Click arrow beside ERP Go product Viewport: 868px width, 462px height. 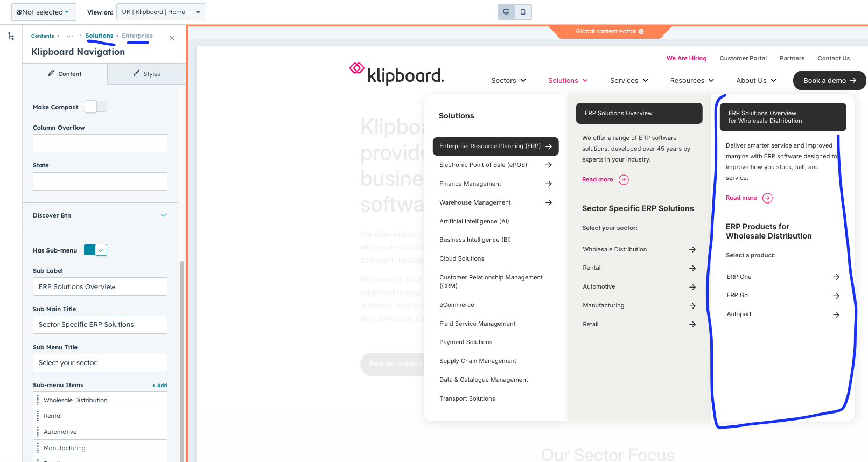tap(836, 296)
